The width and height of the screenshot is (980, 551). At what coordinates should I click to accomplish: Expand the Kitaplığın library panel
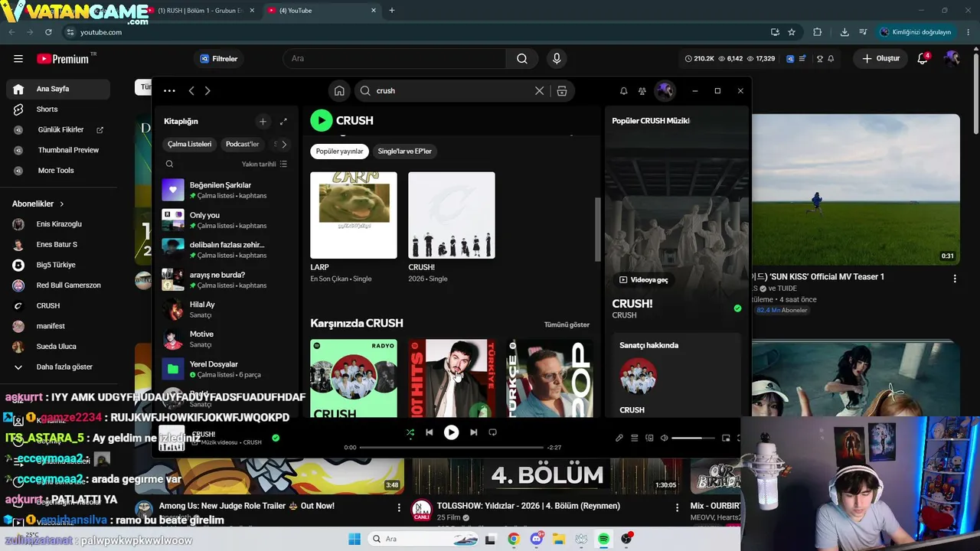(x=283, y=121)
